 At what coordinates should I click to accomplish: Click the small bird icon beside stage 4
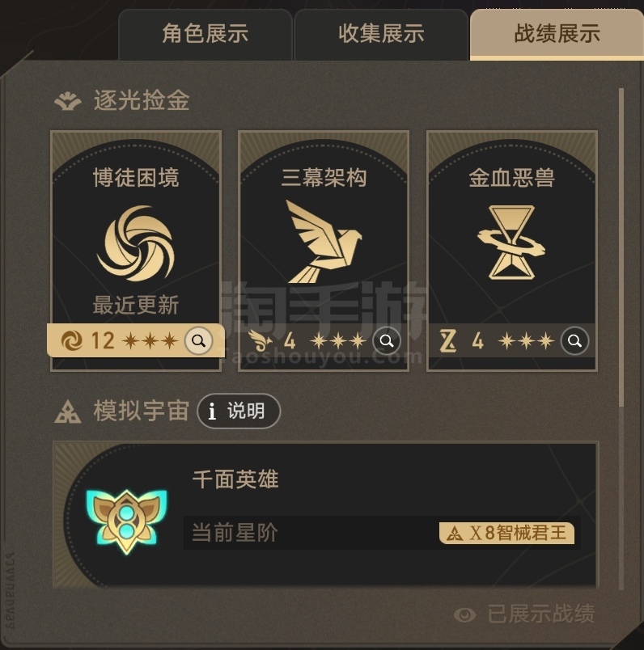tap(261, 340)
